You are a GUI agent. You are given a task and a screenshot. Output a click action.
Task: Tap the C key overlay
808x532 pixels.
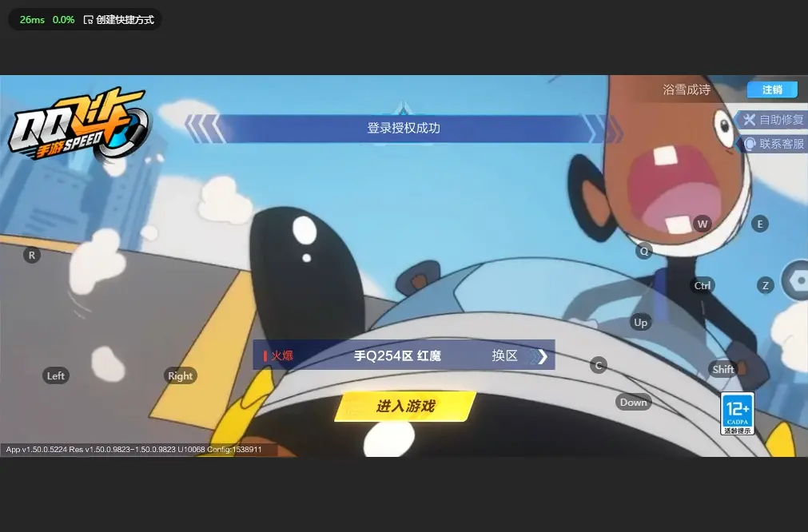tap(599, 366)
